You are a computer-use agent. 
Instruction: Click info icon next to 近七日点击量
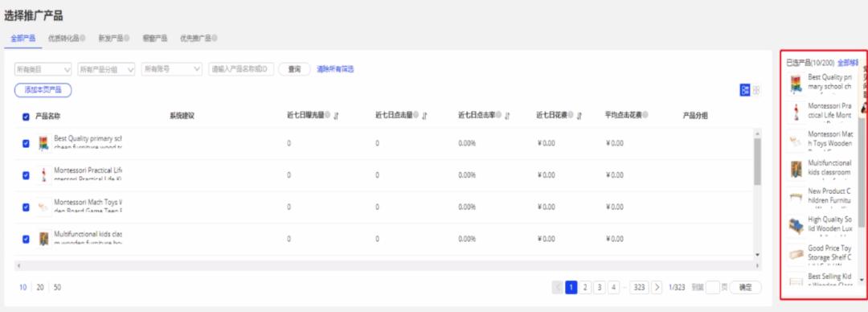click(416, 115)
